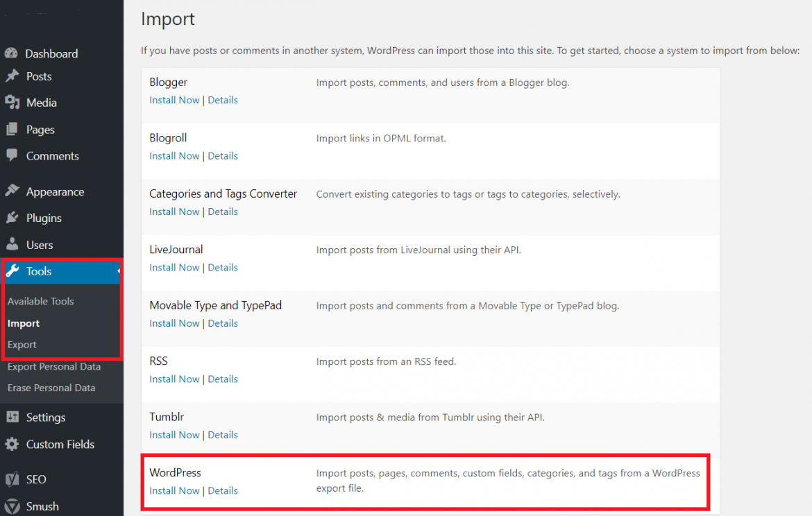Open the Appearance paintbrush icon
The image size is (812, 516).
coord(14,191)
